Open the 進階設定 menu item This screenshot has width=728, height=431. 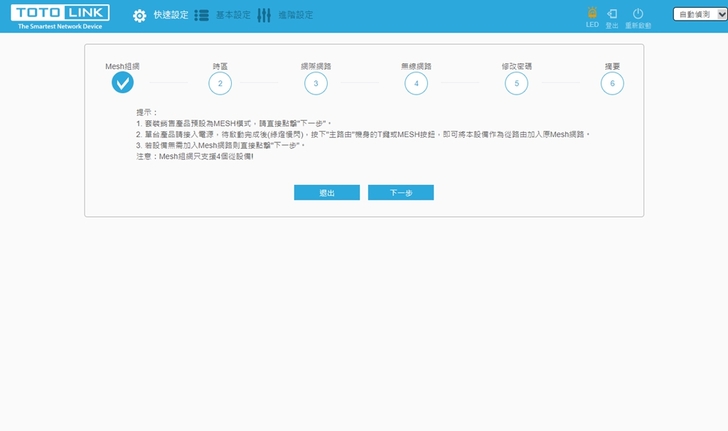(x=295, y=16)
